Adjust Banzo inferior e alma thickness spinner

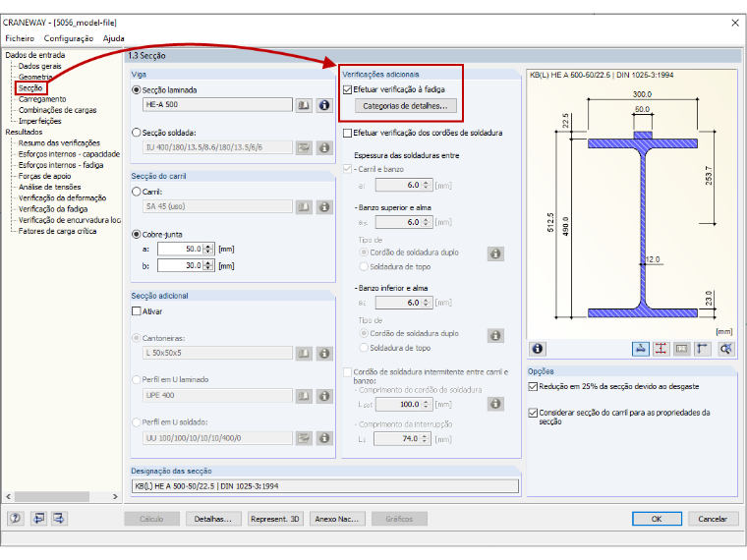(x=427, y=303)
